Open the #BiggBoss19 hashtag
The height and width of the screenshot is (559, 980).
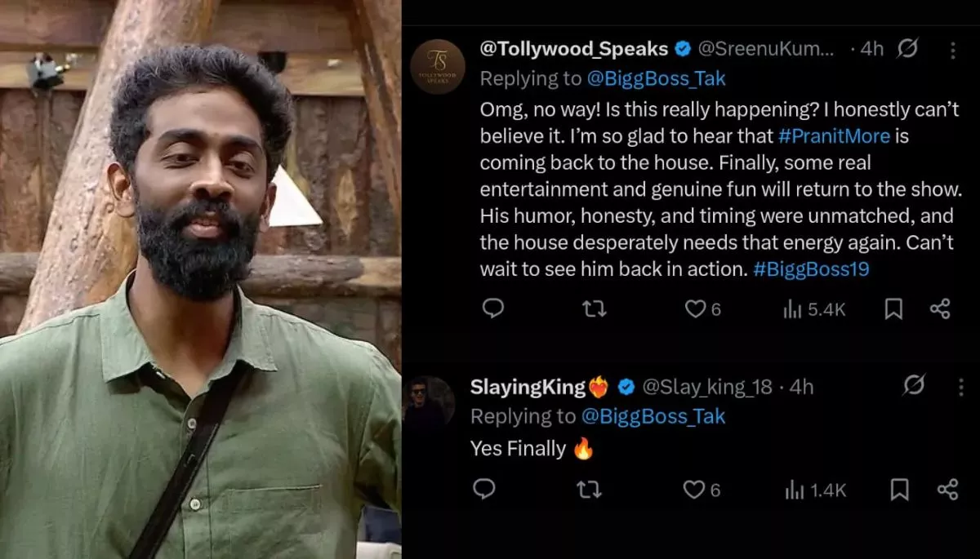point(811,268)
